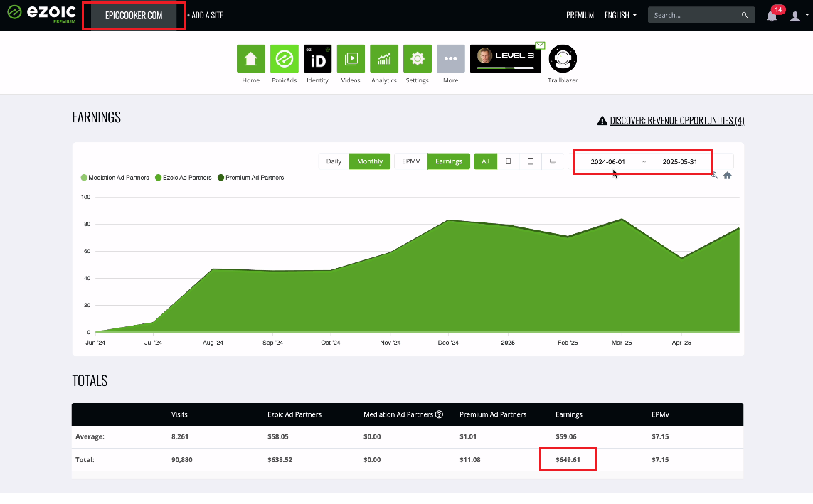
Task: Click the Earnings column header
Action: [x=569, y=414]
